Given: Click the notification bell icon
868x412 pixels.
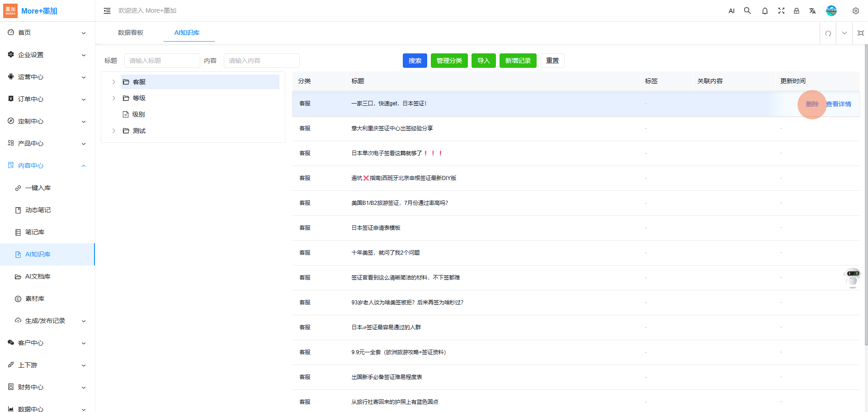Looking at the screenshot, I should 764,11.
